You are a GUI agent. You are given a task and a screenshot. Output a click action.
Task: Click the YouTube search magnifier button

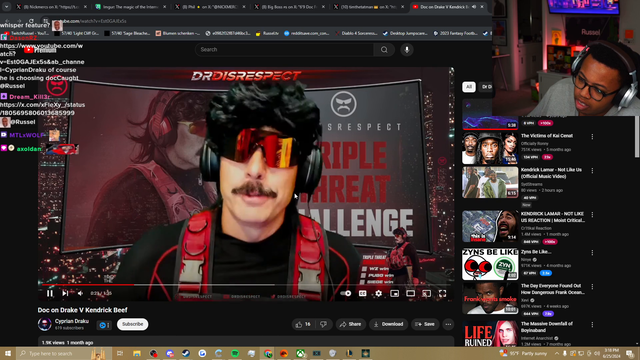point(384,49)
